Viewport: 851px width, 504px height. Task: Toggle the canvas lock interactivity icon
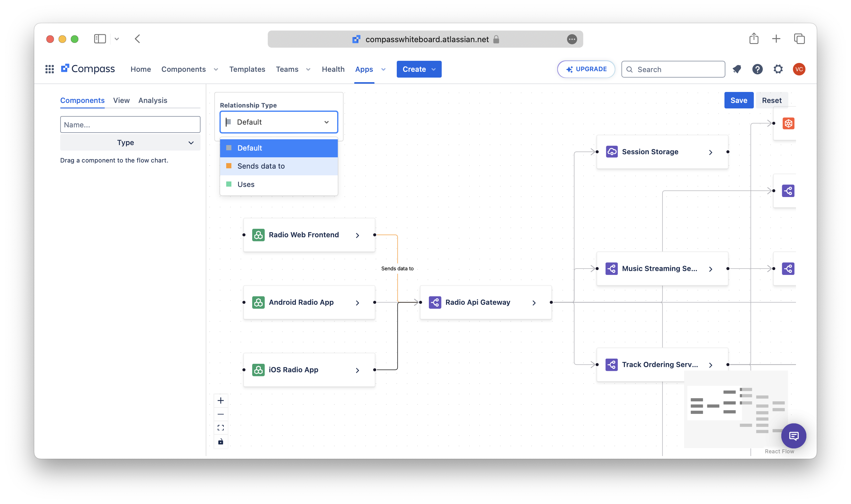pos(221,441)
